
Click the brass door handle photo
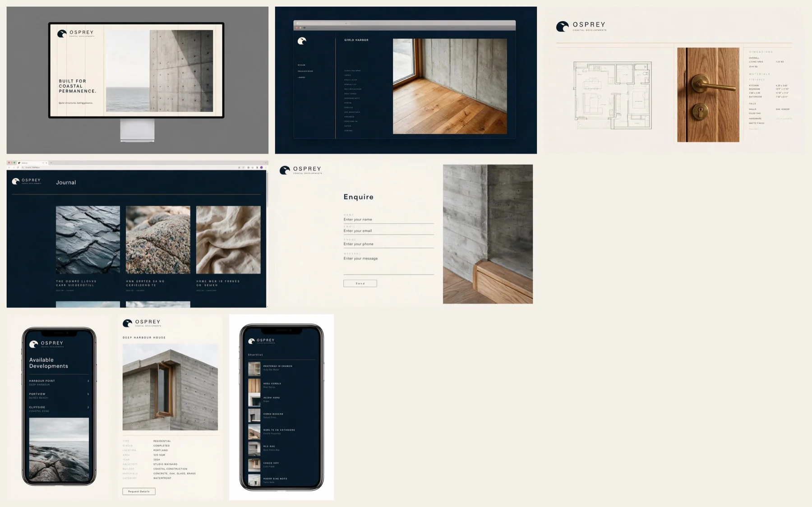point(708,95)
